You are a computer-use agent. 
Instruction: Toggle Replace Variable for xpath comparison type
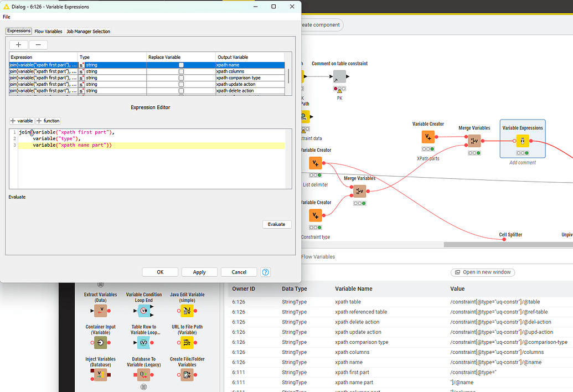point(181,78)
